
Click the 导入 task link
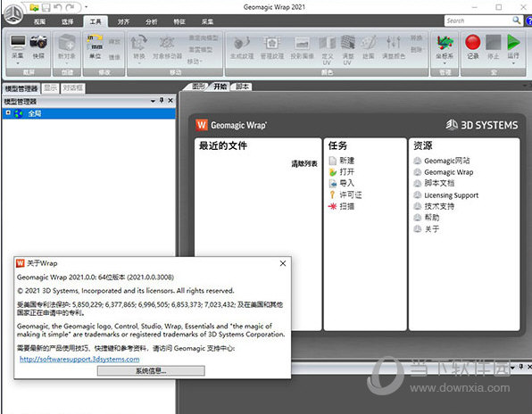point(346,183)
